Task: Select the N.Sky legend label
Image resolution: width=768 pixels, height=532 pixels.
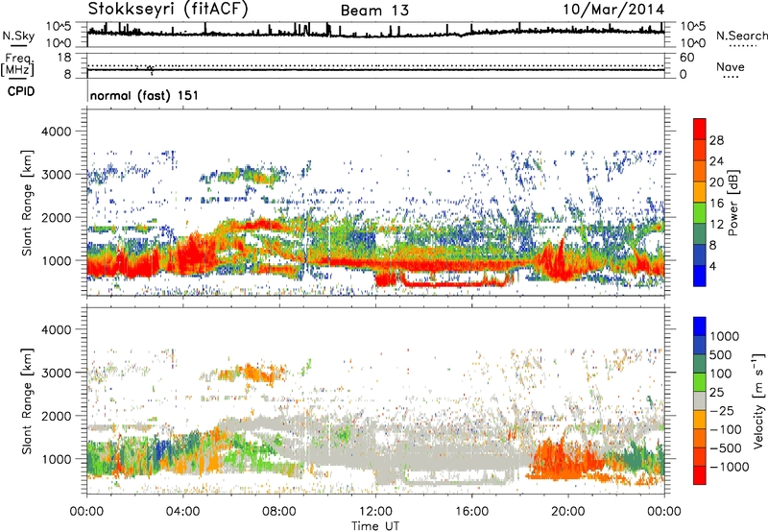Action: tap(18, 36)
